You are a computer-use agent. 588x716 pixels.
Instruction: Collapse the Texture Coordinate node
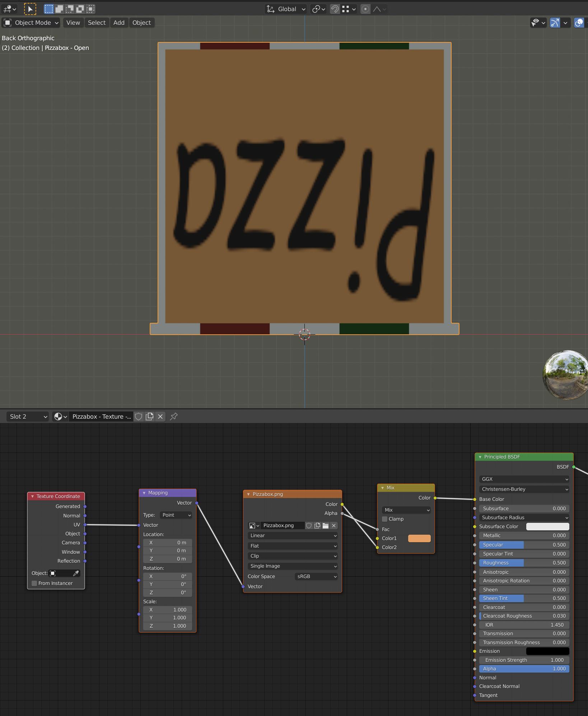(32, 496)
